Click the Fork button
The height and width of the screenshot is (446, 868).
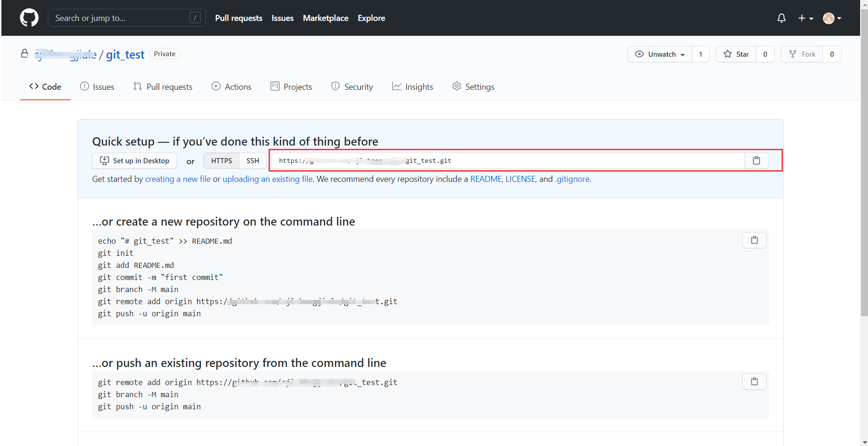point(802,54)
